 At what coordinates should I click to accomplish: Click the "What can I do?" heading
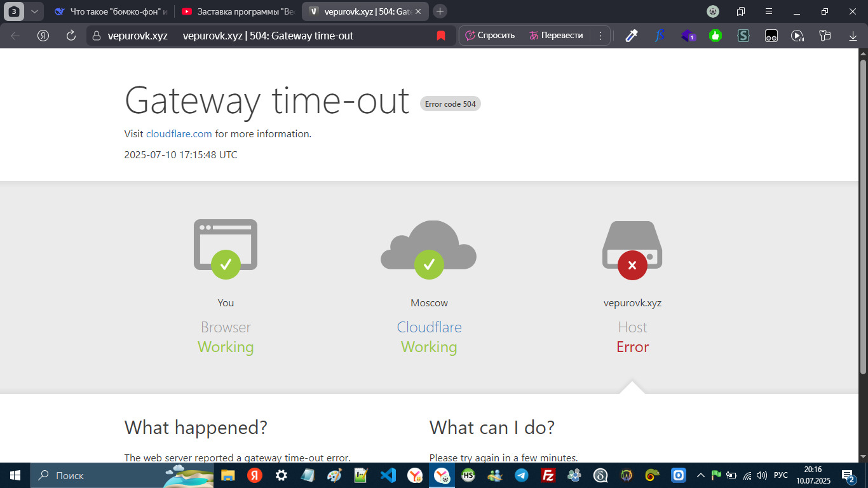(492, 427)
